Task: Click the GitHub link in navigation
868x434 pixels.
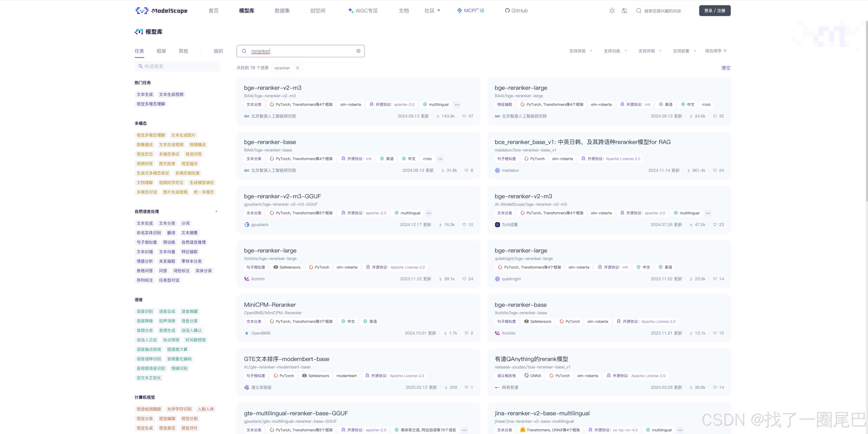Action: point(516,11)
